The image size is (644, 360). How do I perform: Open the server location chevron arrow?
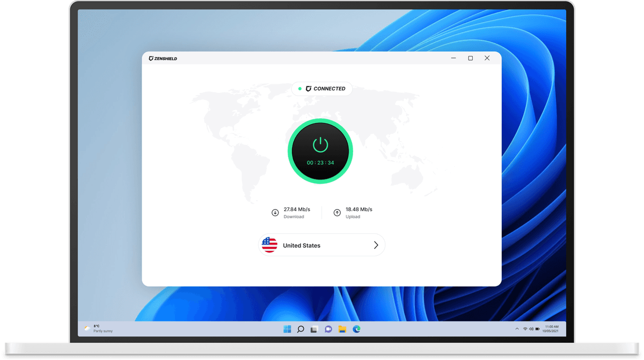(x=376, y=244)
